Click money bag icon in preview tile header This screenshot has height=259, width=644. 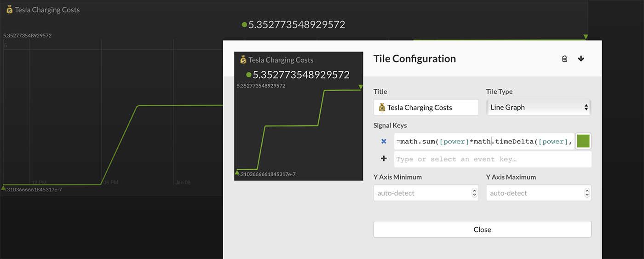click(x=243, y=60)
